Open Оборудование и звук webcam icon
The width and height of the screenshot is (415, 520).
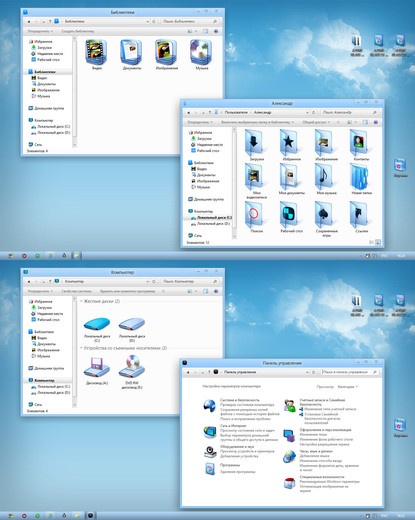[210, 452]
